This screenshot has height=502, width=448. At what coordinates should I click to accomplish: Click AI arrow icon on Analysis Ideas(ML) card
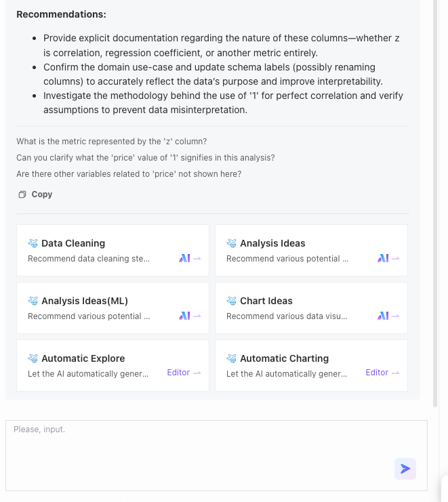pyautogui.click(x=189, y=316)
